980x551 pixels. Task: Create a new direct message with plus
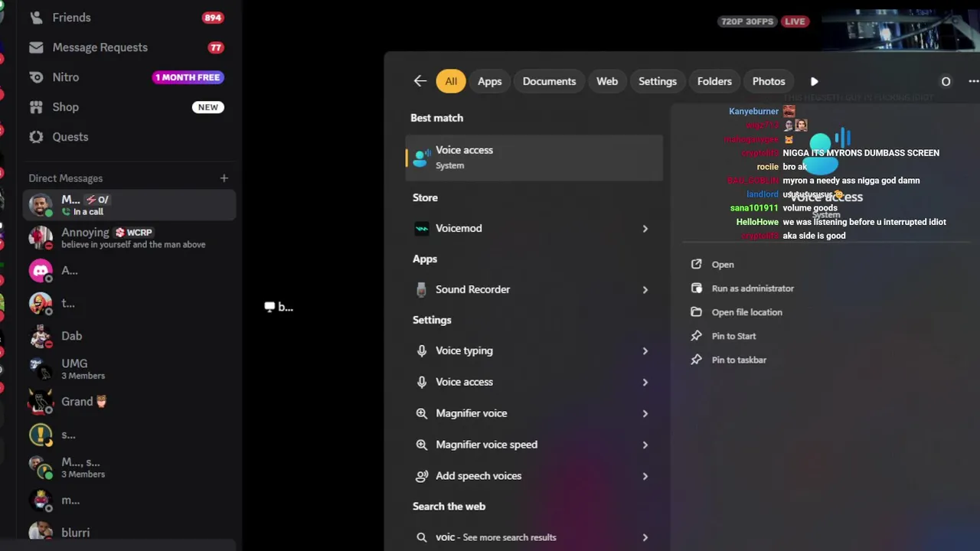224,178
